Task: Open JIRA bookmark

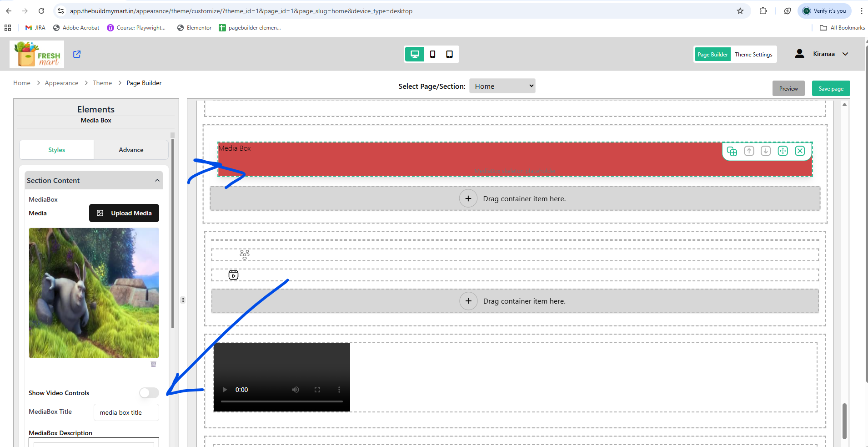Action: pyautogui.click(x=35, y=28)
